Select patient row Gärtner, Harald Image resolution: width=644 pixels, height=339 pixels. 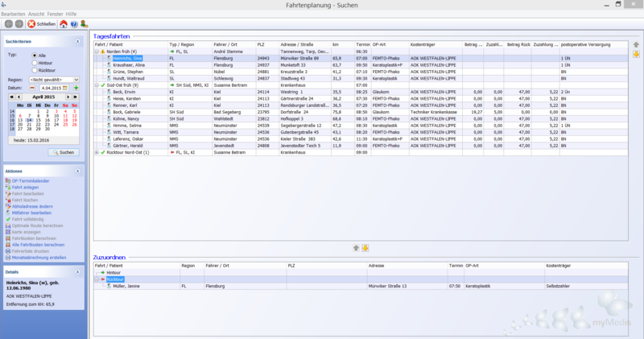361,146
